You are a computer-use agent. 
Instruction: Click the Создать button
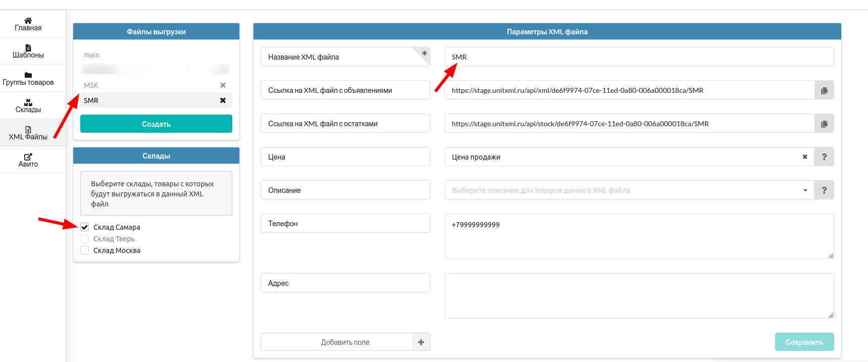(x=156, y=124)
